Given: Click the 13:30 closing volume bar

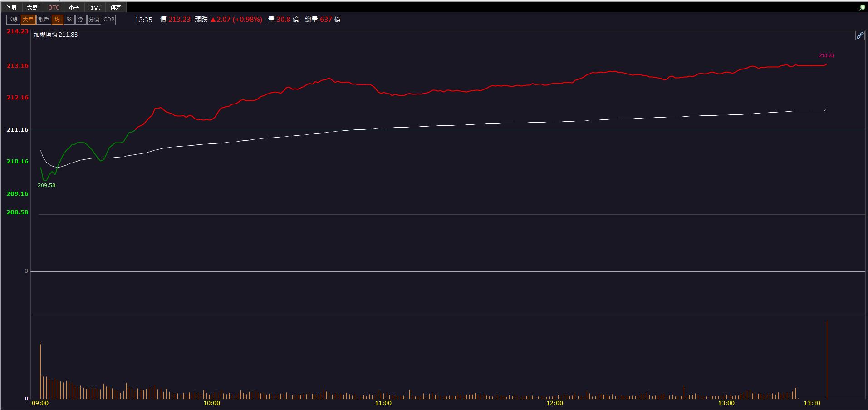Looking at the screenshot, I should [827, 360].
